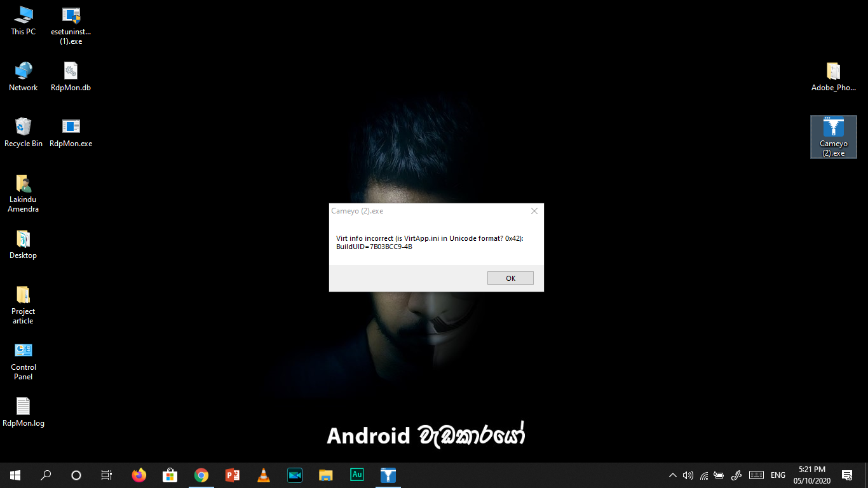Launch Adobe Audition from taskbar
868x488 pixels.
pos(356,475)
